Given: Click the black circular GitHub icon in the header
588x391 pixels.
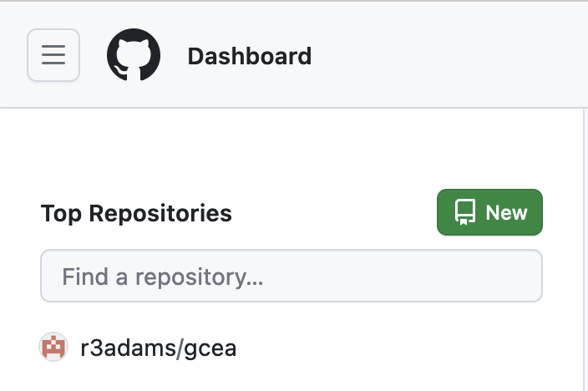Looking at the screenshot, I should tap(134, 55).
